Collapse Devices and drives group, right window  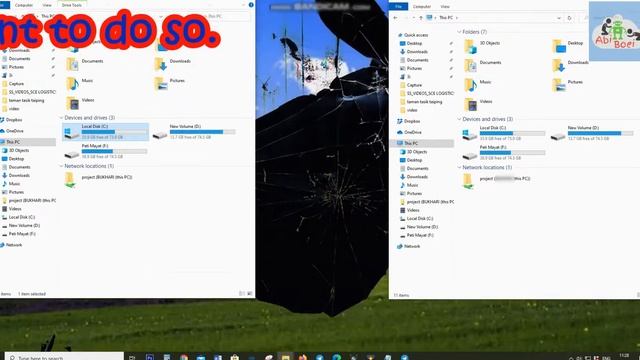pos(459,119)
